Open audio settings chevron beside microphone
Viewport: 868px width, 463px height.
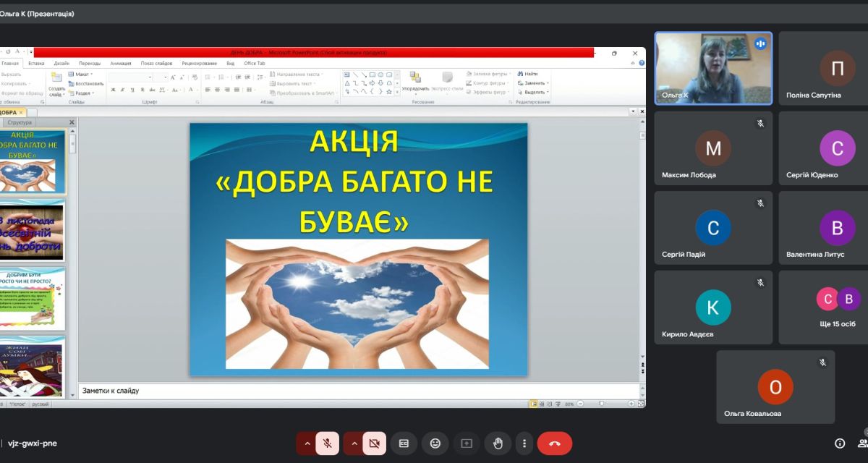(307, 443)
